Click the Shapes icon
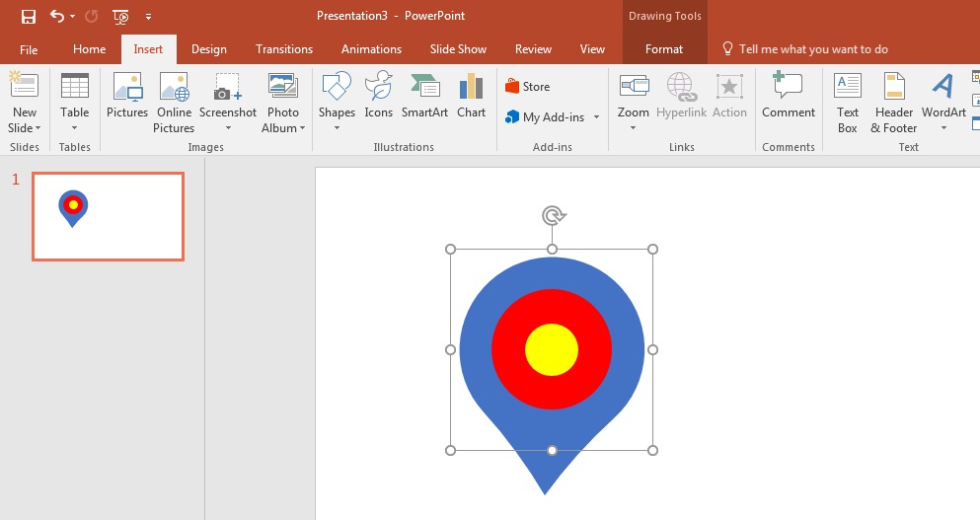This screenshot has height=520, width=980. coord(337,86)
